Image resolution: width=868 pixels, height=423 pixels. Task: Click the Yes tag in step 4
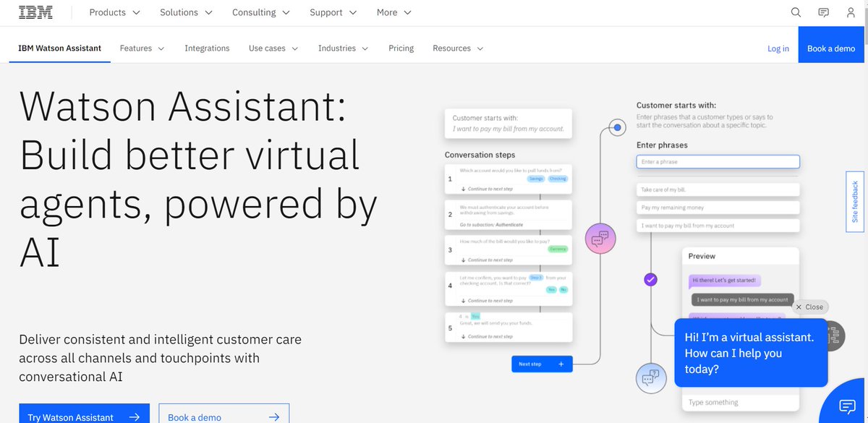coord(551,289)
